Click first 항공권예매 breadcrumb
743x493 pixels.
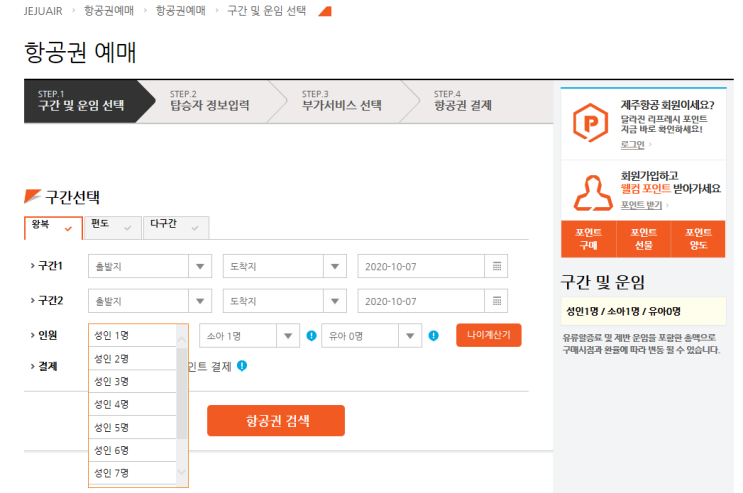(109, 10)
